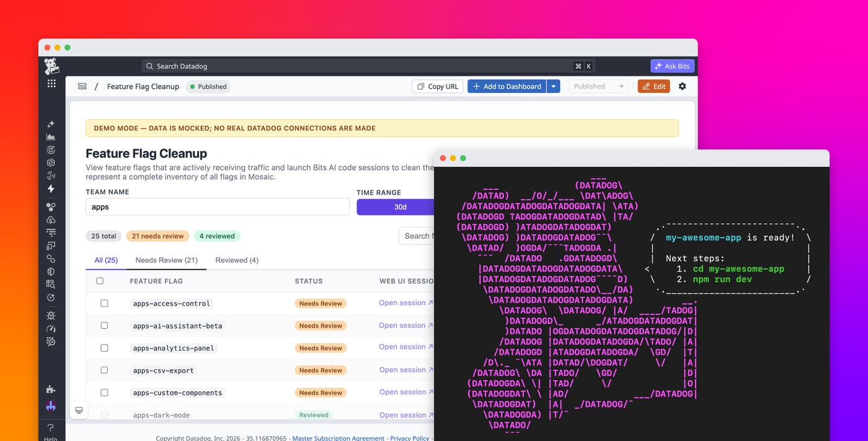Open Privacy Policy footer link
The height and width of the screenshot is (441, 868).
(x=410, y=438)
